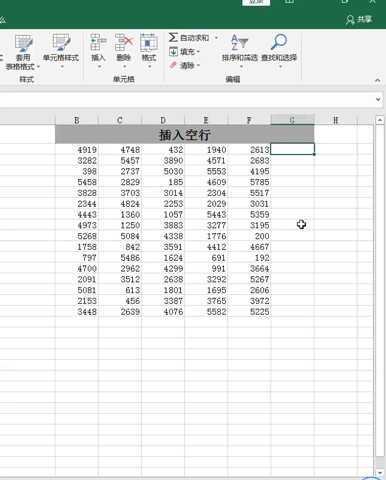Expand the Delete (删除) dropdown arrow
This screenshot has height=480, width=386.
[x=124, y=67]
